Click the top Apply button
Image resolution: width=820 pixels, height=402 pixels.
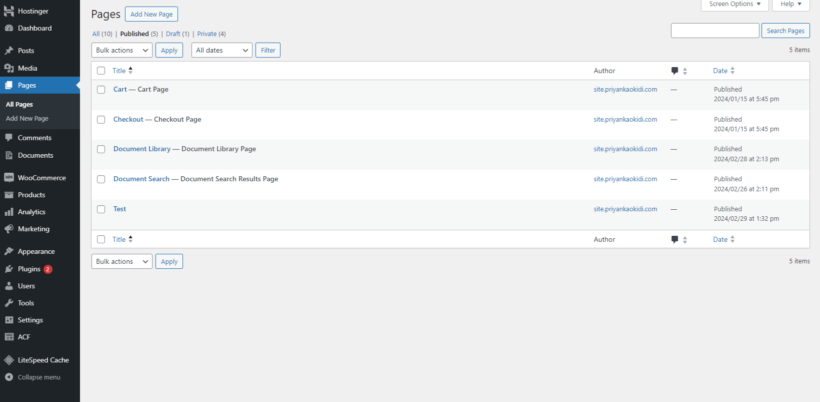[x=169, y=50]
